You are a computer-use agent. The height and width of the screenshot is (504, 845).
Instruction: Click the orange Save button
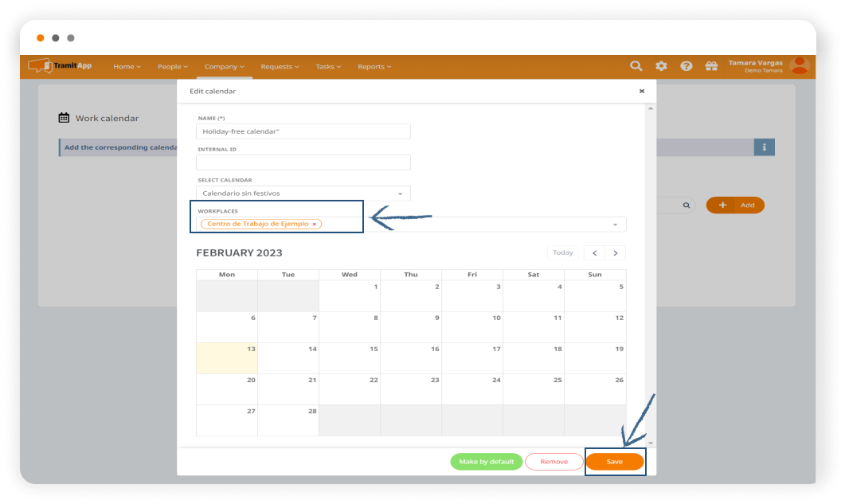point(614,462)
